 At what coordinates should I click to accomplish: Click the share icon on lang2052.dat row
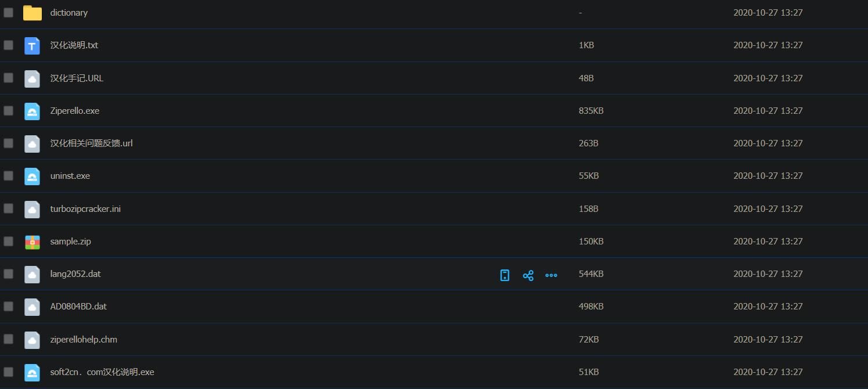click(528, 275)
